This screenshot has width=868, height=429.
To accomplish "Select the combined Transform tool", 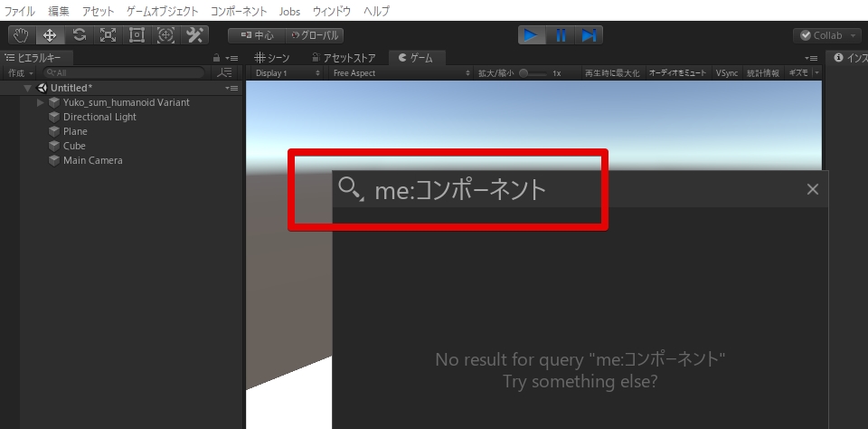I will click(x=165, y=35).
